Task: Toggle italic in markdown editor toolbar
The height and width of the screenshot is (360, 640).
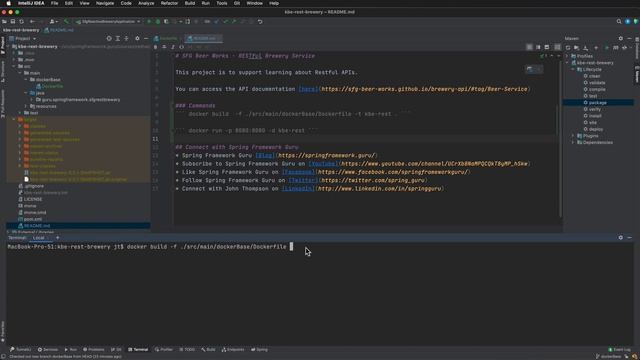Action: 173,47
